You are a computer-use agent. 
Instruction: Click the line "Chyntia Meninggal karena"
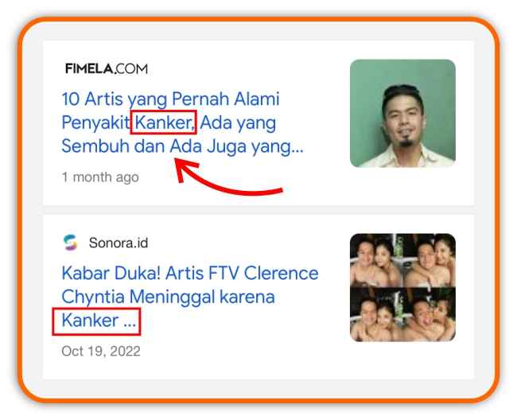pyautogui.click(x=168, y=297)
